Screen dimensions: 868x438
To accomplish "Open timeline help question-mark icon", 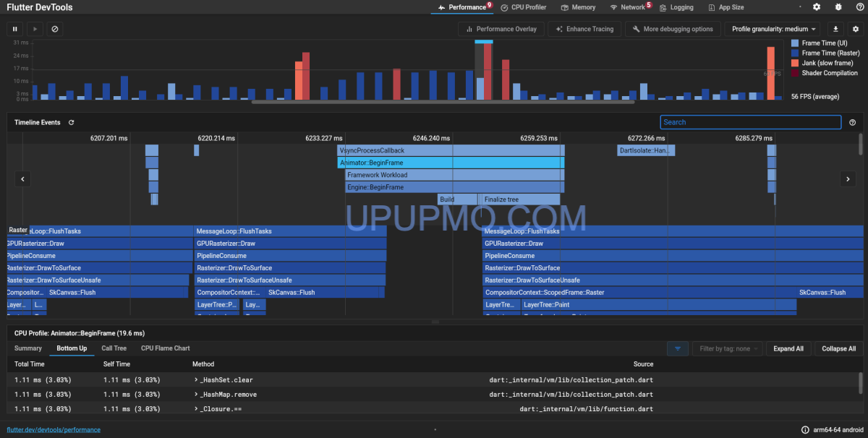I will tap(852, 122).
